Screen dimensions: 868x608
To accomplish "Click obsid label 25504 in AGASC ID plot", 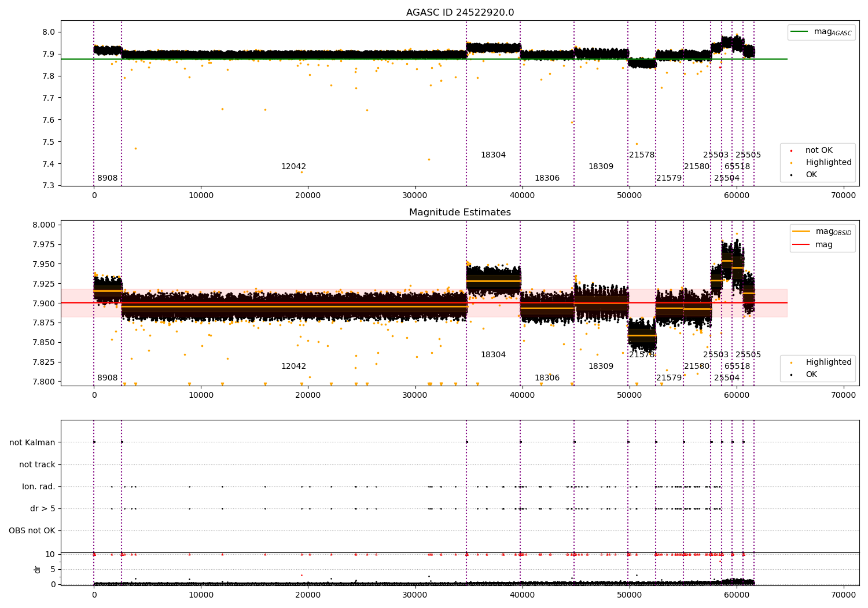I will (727, 178).
